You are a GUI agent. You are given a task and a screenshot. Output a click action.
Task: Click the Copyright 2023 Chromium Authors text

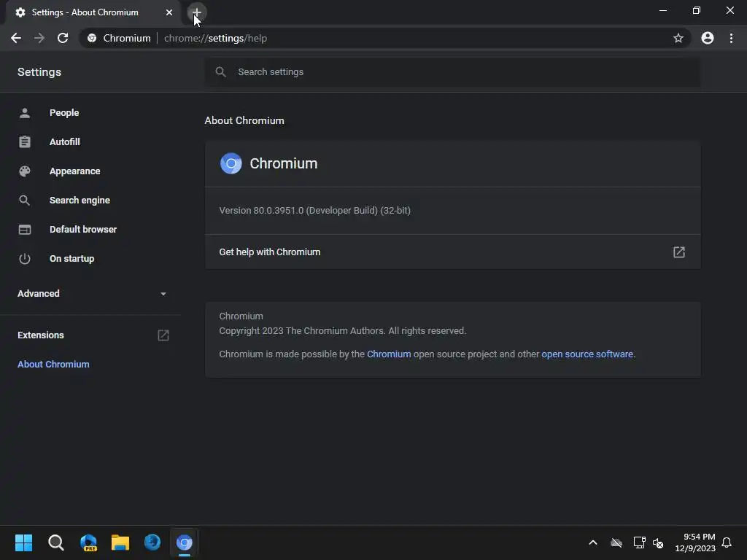(x=343, y=330)
